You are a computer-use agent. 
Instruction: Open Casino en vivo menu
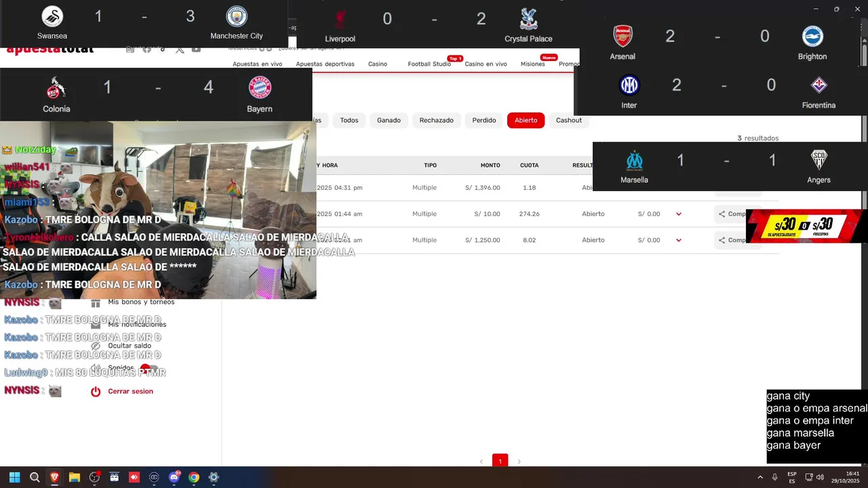pos(486,64)
